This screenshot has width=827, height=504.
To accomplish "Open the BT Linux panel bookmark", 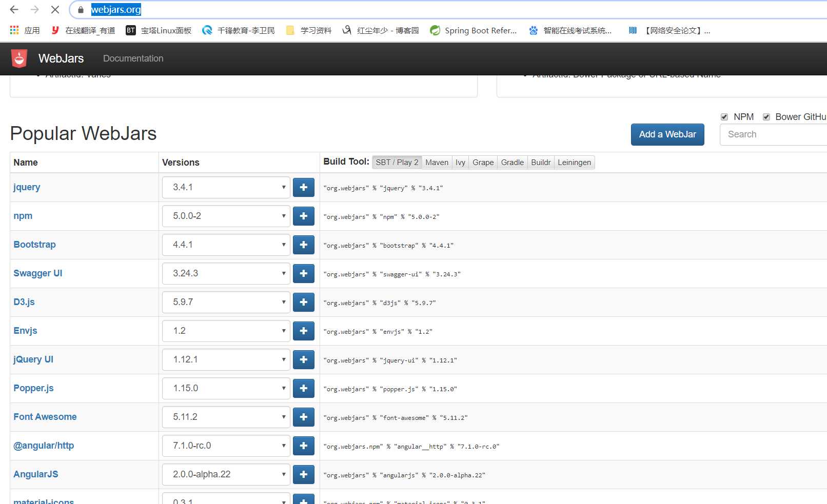I will tap(159, 30).
